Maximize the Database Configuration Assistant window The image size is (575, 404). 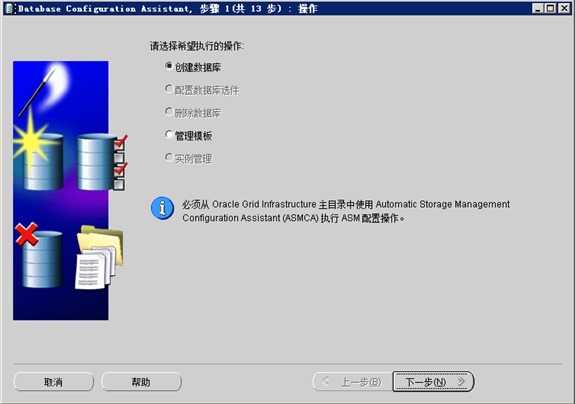pos(550,8)
